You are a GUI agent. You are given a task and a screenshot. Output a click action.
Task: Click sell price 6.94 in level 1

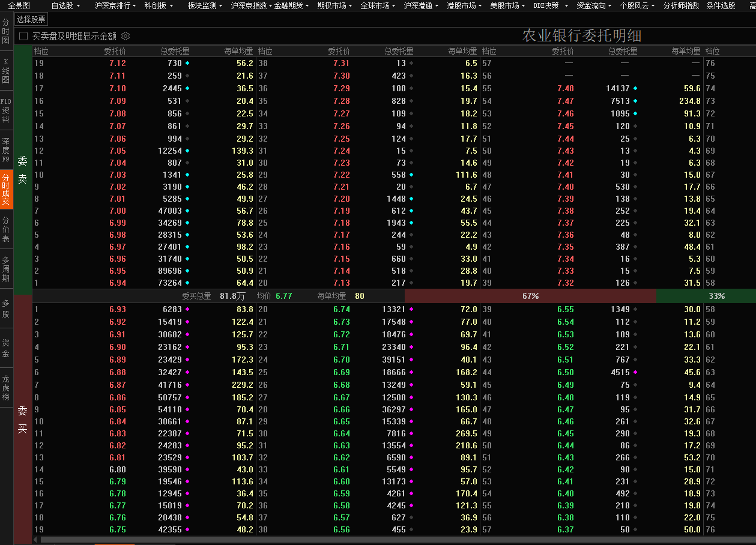[118, 283]
